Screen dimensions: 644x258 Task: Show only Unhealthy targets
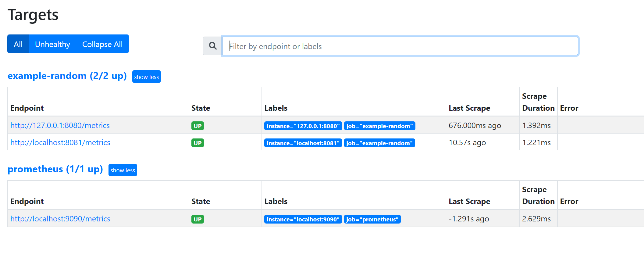point(52,44)
